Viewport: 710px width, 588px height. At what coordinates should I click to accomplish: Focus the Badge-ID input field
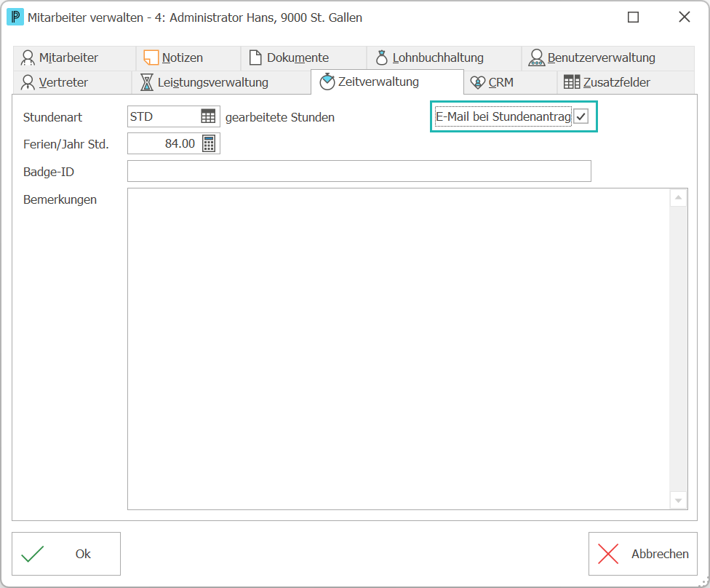(x=359, y=171)
